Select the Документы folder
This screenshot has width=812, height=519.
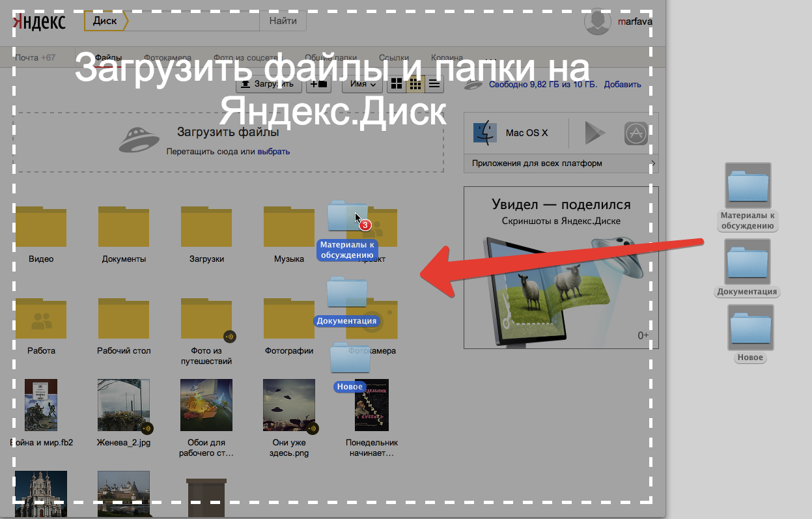click(x=124, y=226)
